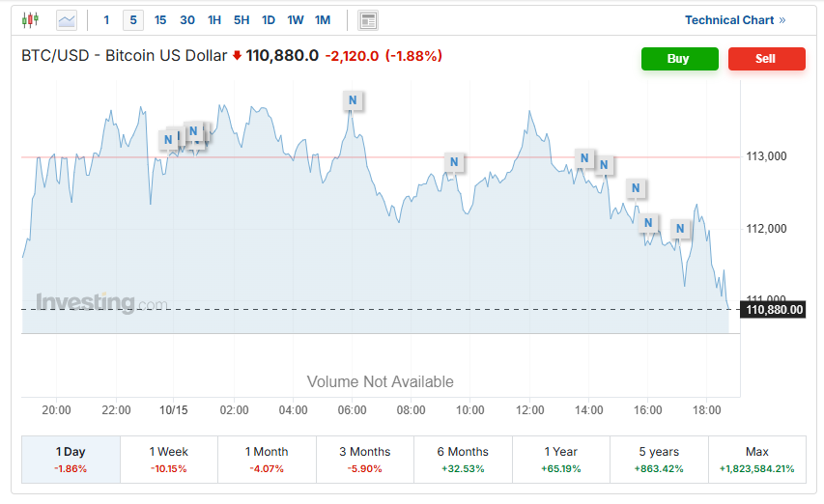Choose the 15-minute interval
824x504 pixels.
[x=160, y=20]
